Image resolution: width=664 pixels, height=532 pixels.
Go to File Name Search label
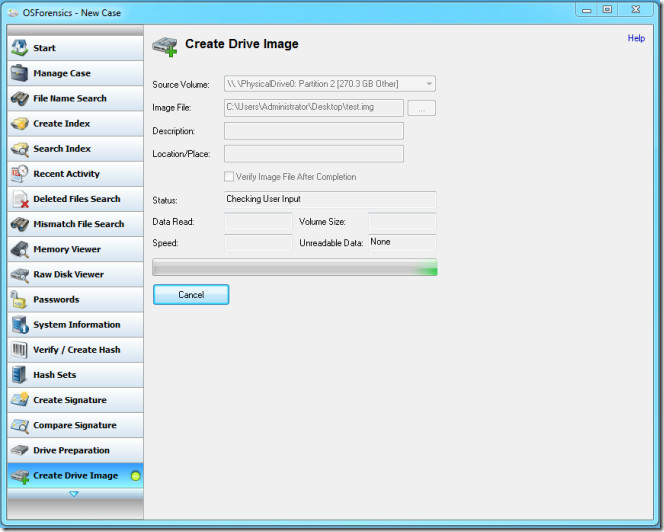click(x=70, y=98)
